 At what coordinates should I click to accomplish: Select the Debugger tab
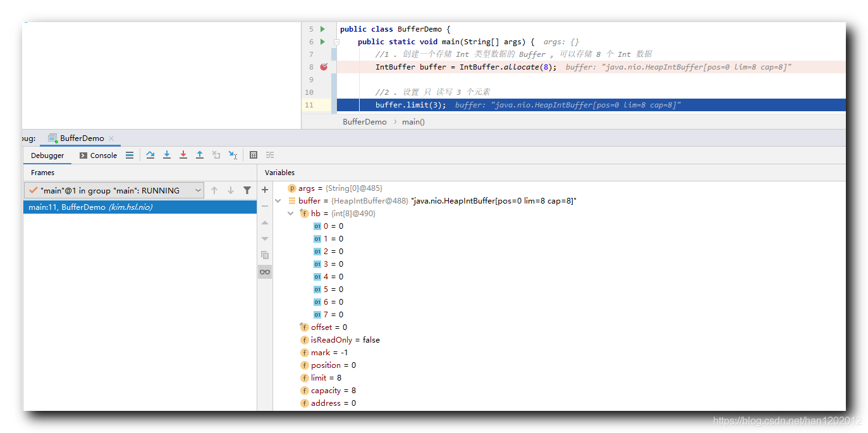point(47,156)
